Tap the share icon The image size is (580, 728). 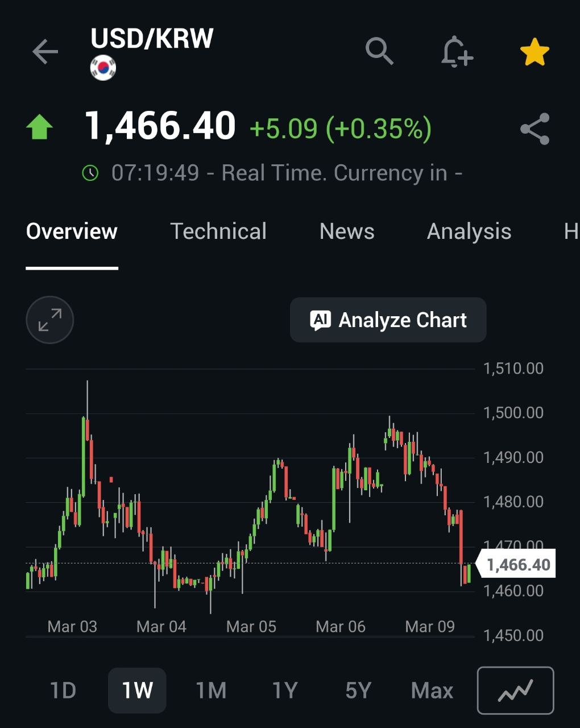[x=535, y=129]
